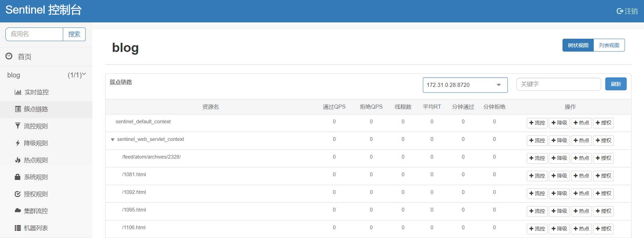Switch to 树状视图 tree view

point(578,45)
